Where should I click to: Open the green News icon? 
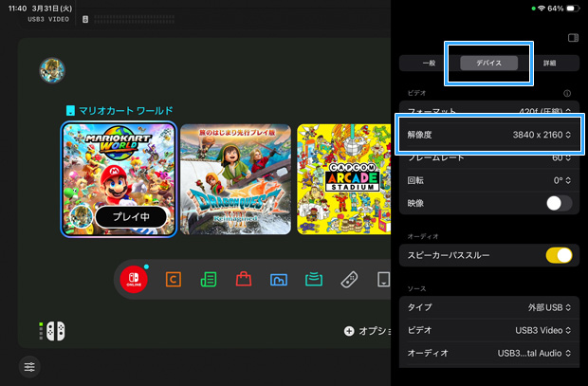pyautogui.click(x=209, y=280)
